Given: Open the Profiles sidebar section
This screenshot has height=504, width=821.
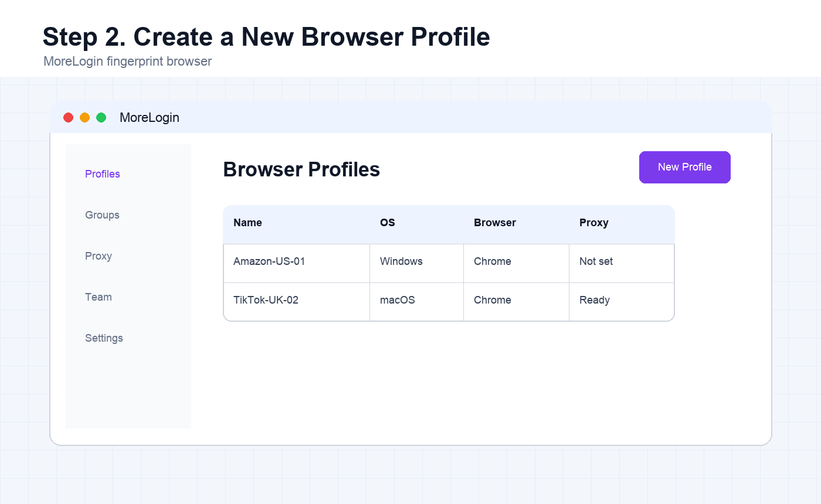Looking at the screenshot, I should (x=103, y=174).
